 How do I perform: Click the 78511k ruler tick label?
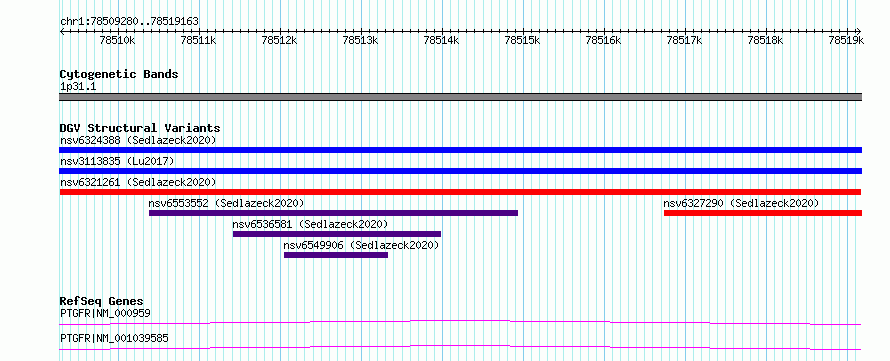pos(198,40)
